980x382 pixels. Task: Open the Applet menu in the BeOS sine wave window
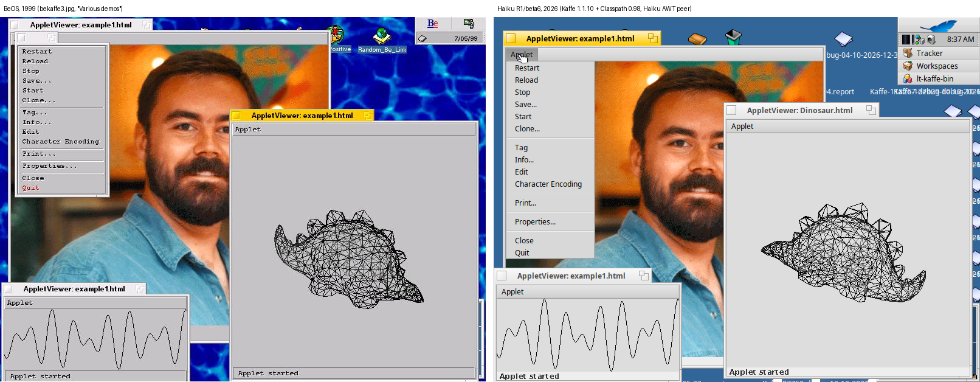[x=20, y=302]
